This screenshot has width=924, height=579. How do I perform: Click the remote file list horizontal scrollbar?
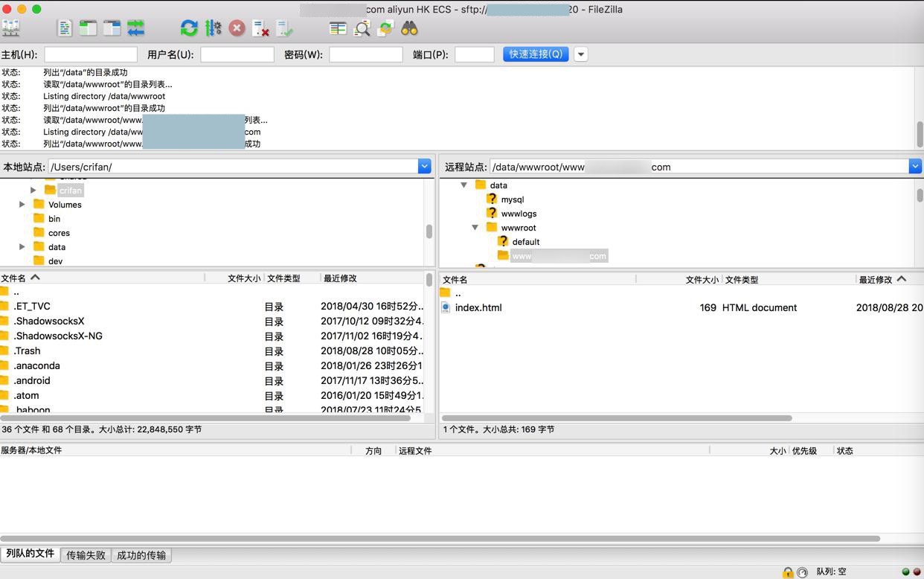point(616,418)
